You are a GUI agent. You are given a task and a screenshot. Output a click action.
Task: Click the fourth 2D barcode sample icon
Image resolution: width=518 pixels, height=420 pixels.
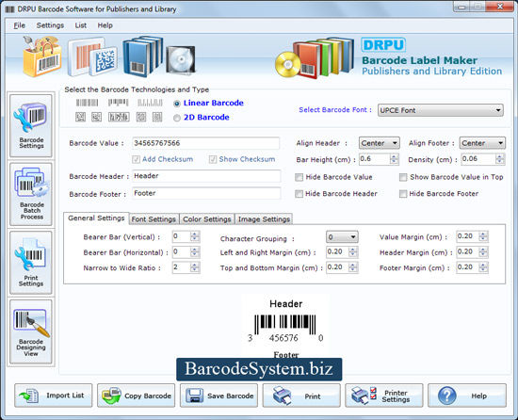coord(141,117)
